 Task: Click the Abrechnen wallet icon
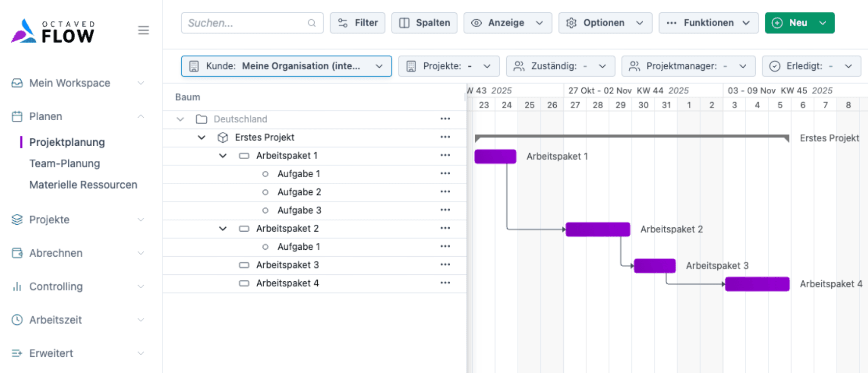[x=17, y=253]
